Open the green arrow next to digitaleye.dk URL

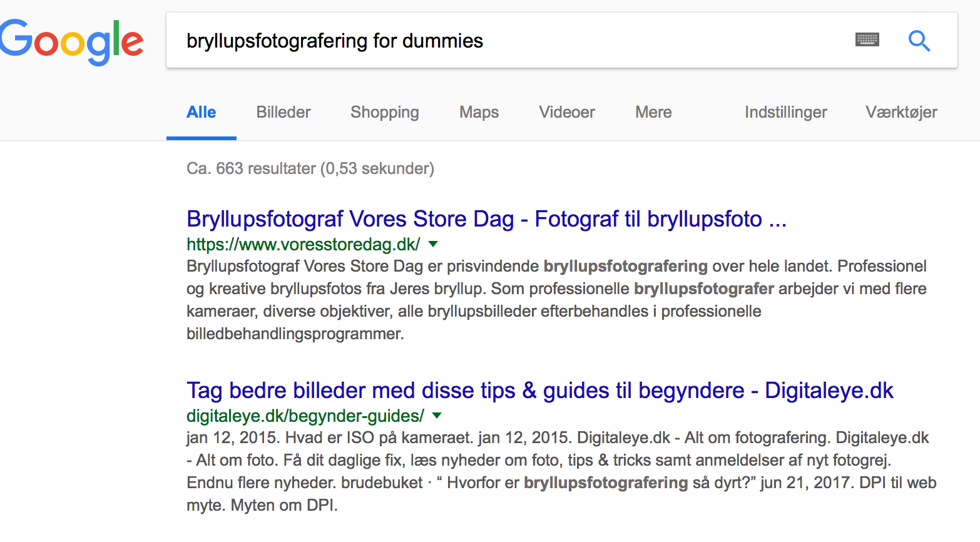click(437, 416)
